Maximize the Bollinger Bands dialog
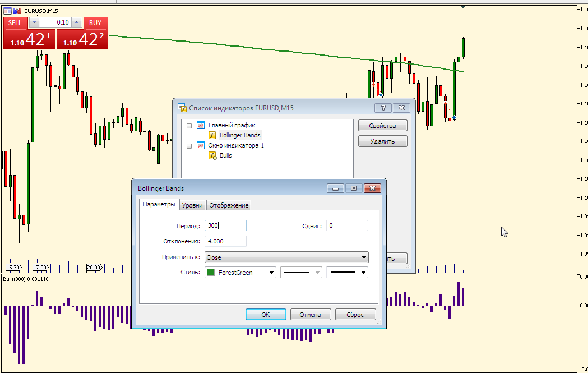This screenshot has width=588, height=373. point(354,188)
